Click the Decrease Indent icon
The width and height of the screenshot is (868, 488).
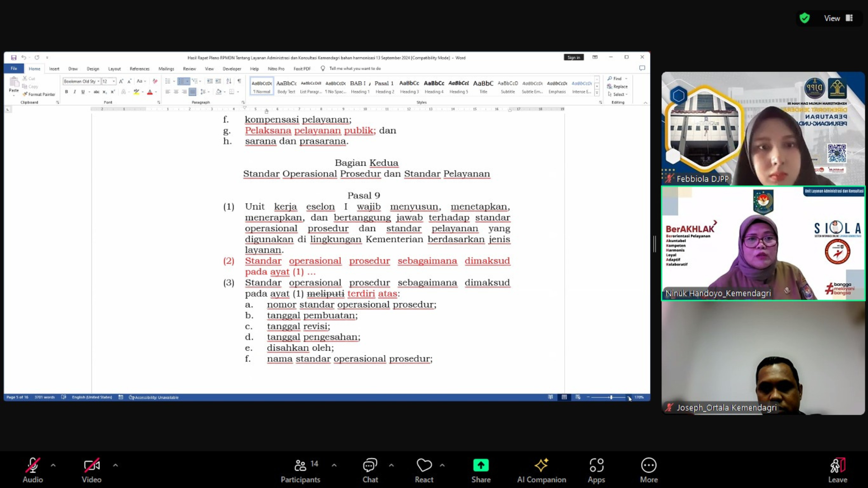coord(210,81)
